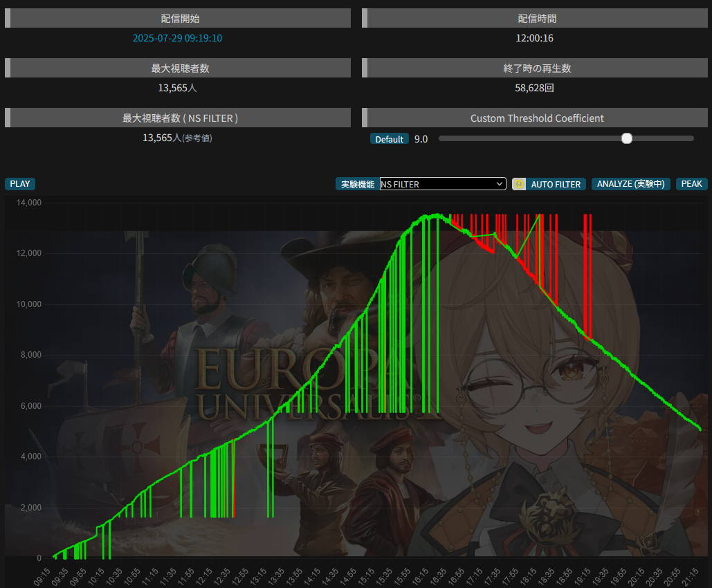Click the 10,000 y-axis label
Image resolution: width=712 pixels, height=588 pixels.
click(28, 304)
